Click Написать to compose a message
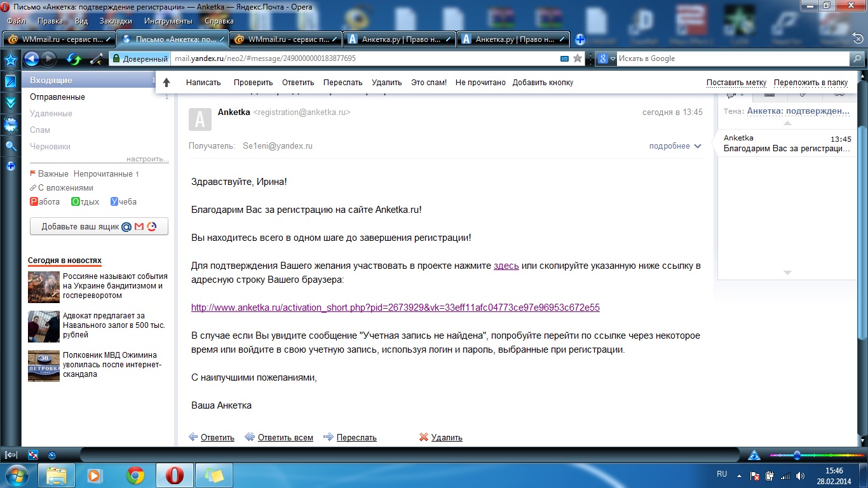Screen dimensions: 868x488 click(x=203, y=83)
